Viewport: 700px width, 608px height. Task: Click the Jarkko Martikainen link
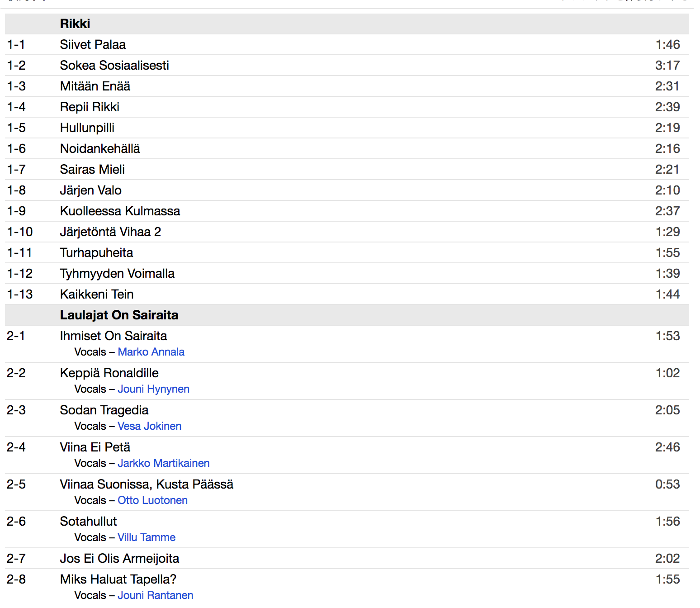(x=163, y=463)
